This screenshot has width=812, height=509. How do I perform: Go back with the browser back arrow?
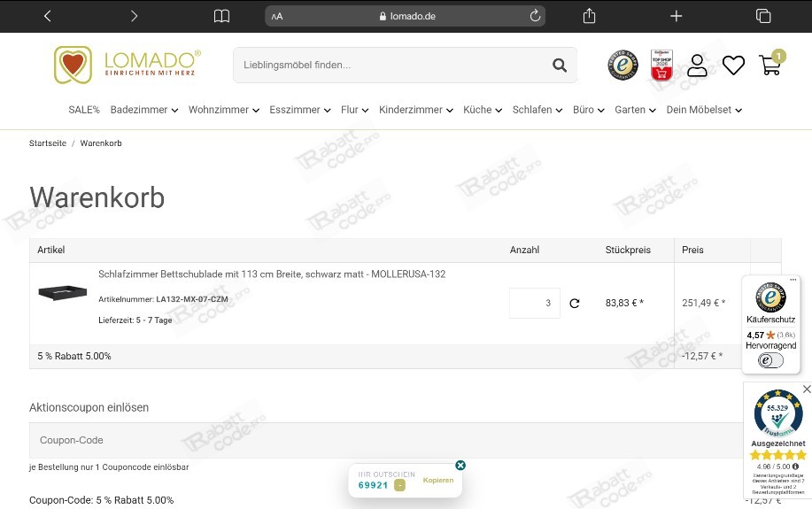(47, 16)
